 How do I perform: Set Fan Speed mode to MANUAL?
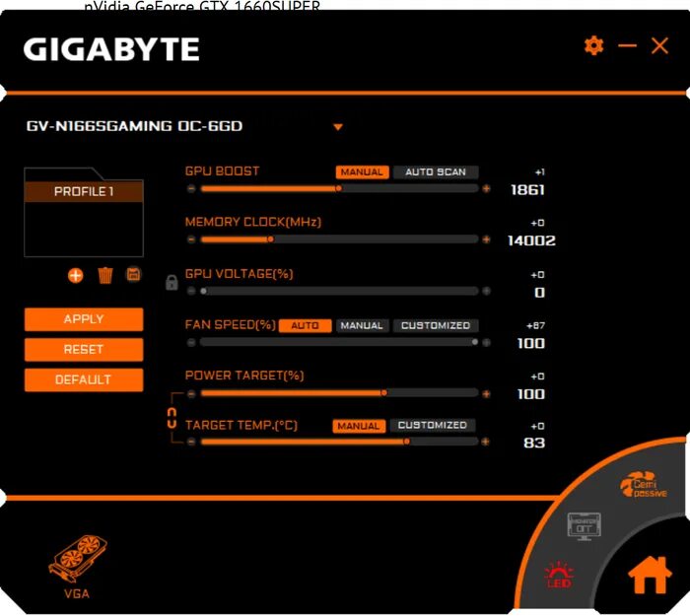[362, 325]
